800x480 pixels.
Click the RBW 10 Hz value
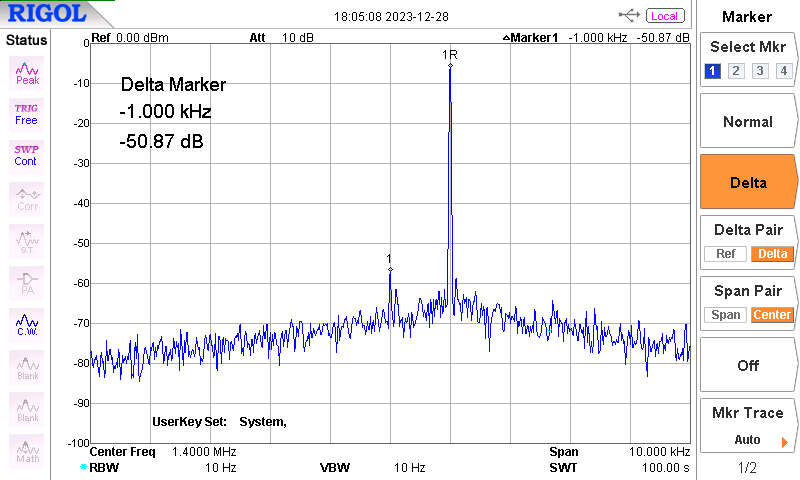point(220,468)
